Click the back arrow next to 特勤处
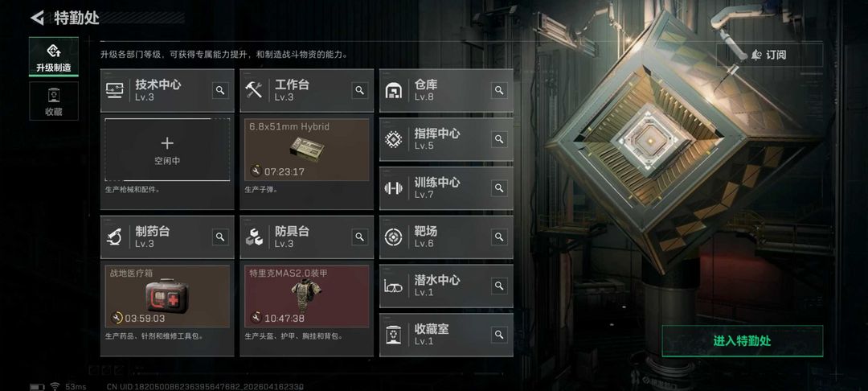The width and height of the screenshot is (868, 391). pyautogui.click(x=37, y=18)
